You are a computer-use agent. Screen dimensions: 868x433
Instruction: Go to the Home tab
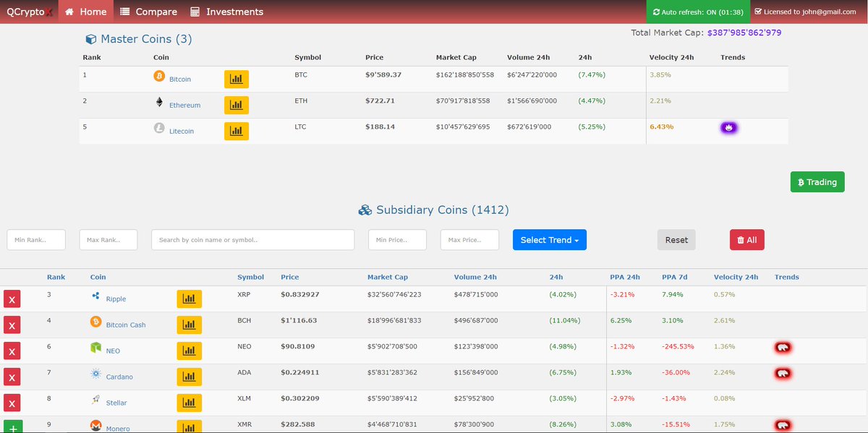click(x=85, y=12)
